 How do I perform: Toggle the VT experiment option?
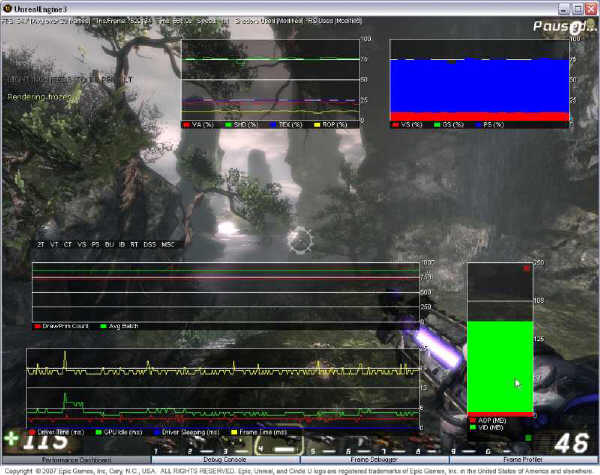click(x=54, y=245)
